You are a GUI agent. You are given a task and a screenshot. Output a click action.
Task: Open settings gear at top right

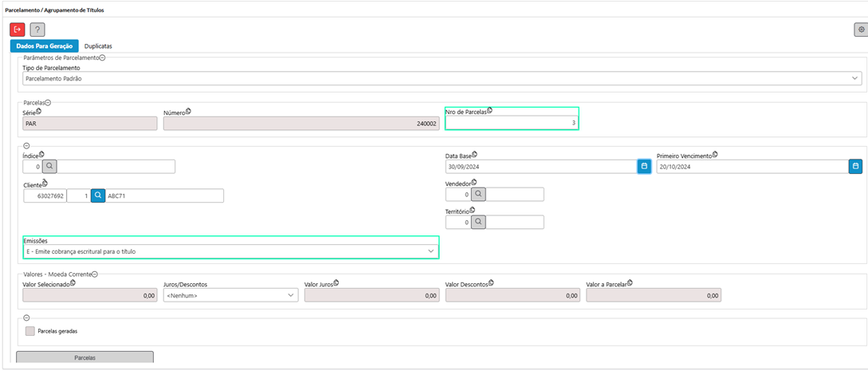pyautogui.click(x=860, y=30)
